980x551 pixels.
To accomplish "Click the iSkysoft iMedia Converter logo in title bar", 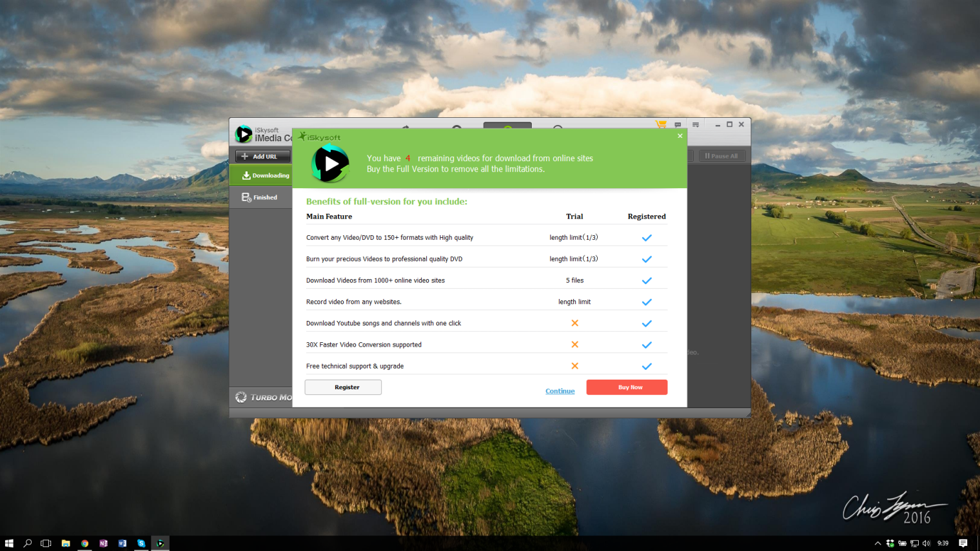I will tap(244, 134).
